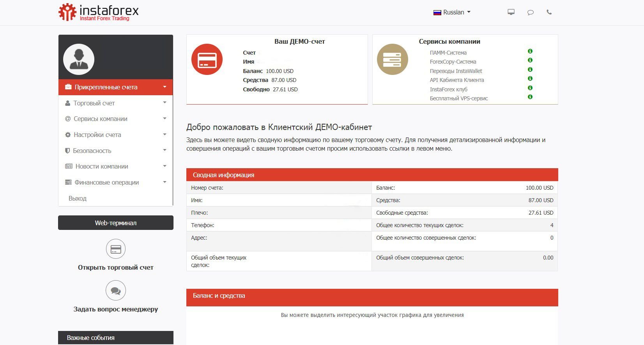Expand Прикрепленные счета arrow
644x345 pixels.
pyautogui.click(x=165, y=87)
